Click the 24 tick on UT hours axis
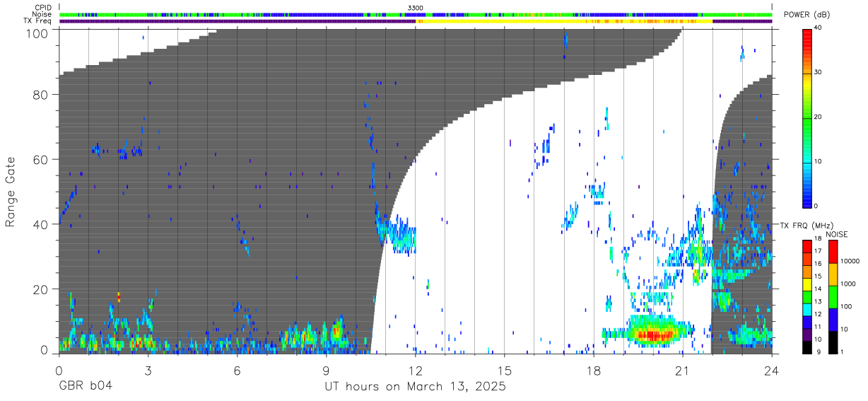 point(771,370)
